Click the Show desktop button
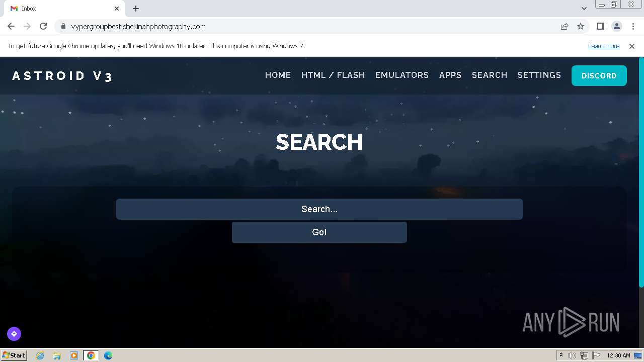The image size is (644, 362). coord(639,355)
